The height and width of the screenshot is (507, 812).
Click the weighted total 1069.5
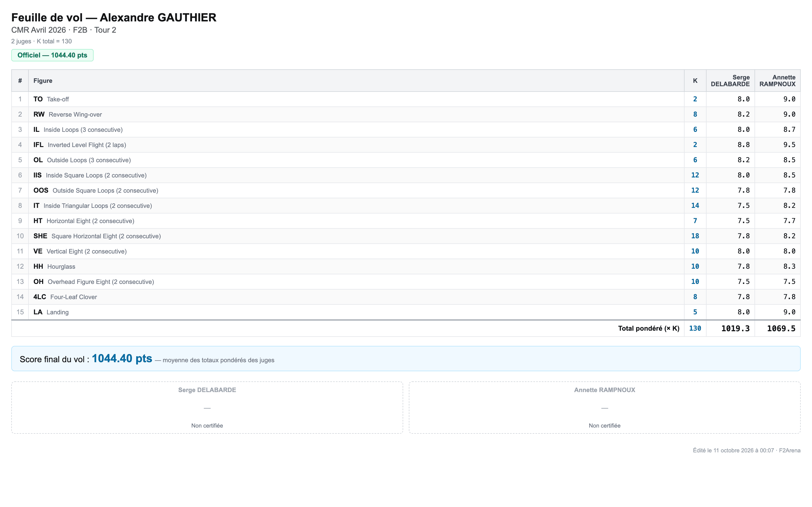(781, 329)
